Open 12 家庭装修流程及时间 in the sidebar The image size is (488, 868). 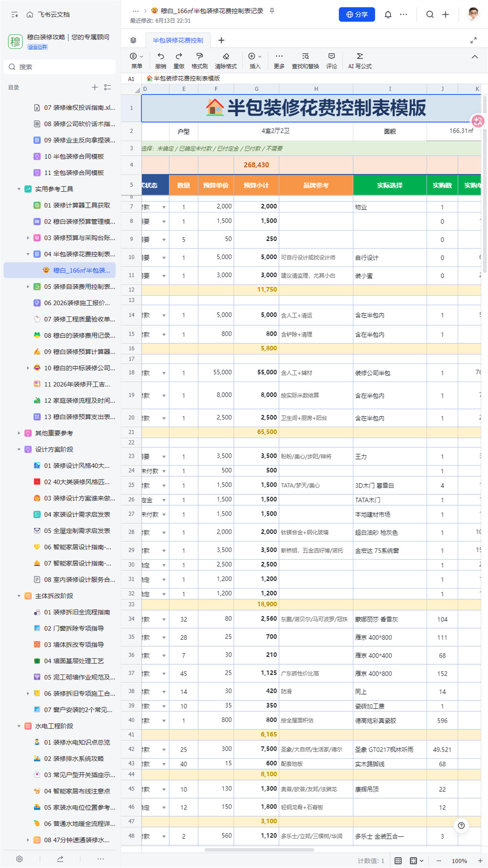(80, 401)
